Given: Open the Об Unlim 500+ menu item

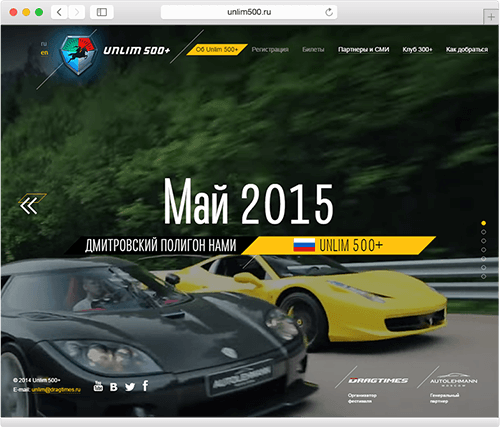Looking at the screenshot, I should click(x=217, y=50).
